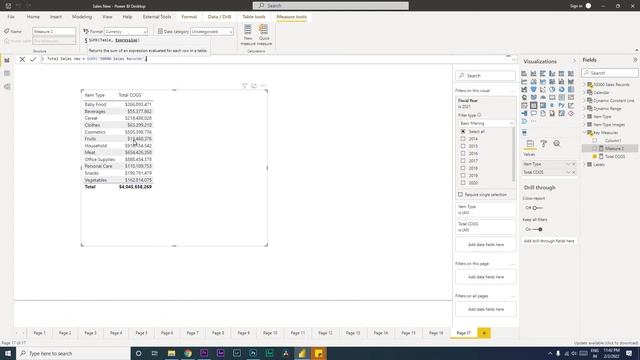Screen dimensions: 640x360
Task: Expand the Labels table
Action: 584,164
